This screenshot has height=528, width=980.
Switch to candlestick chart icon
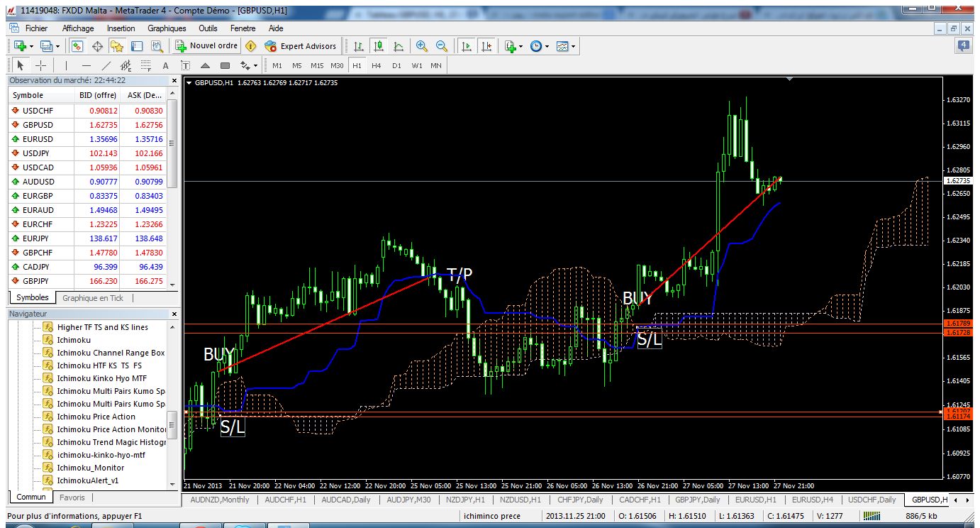click(379, 46)
